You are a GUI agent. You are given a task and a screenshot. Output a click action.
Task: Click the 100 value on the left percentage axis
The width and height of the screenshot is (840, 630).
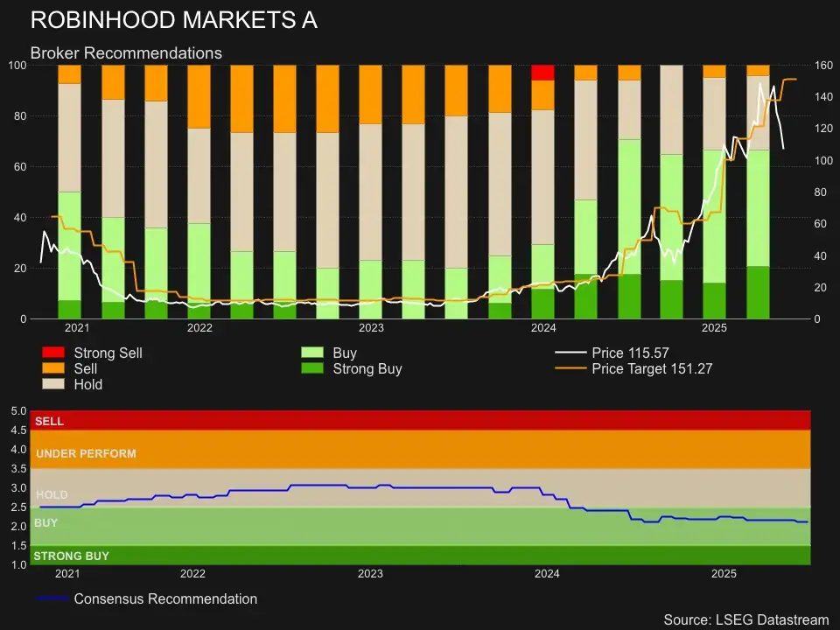coord(17,66)
